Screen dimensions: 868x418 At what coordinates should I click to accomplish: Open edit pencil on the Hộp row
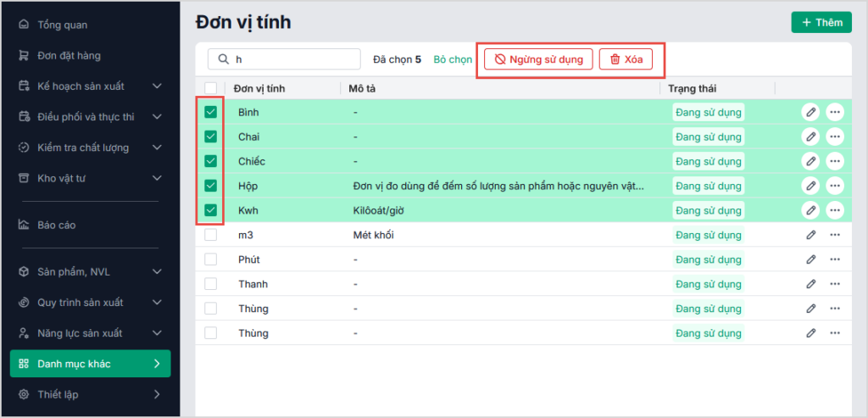coord(810,186)
